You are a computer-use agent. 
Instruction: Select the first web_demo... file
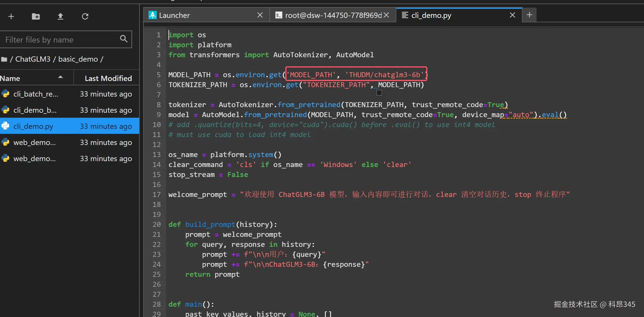click(x=70, y=142)
